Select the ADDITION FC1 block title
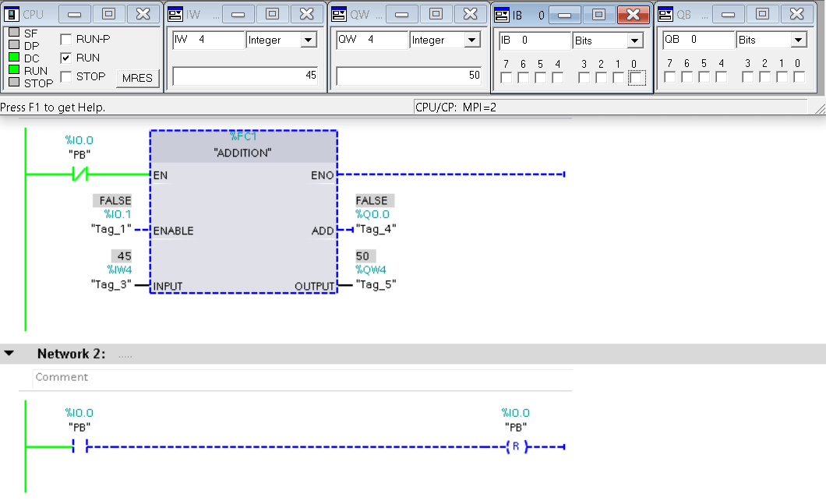Image resolution: width=826 pixels, height=504 pixels. 243,153
